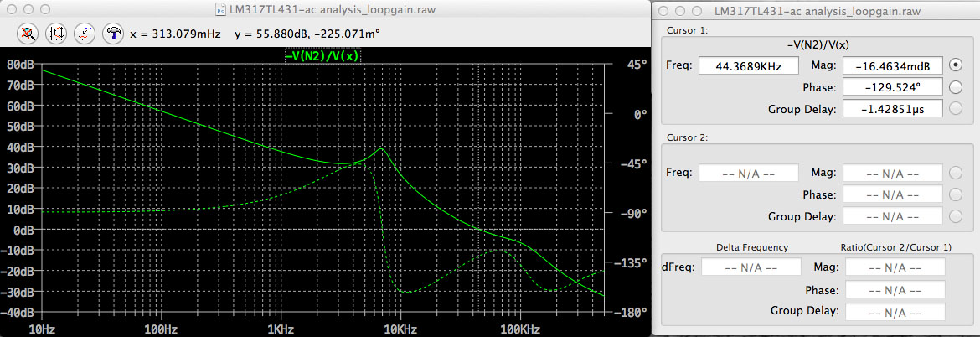Click the Cursor 1 Freq field showing 44.3689KHz

pos(749,65)
